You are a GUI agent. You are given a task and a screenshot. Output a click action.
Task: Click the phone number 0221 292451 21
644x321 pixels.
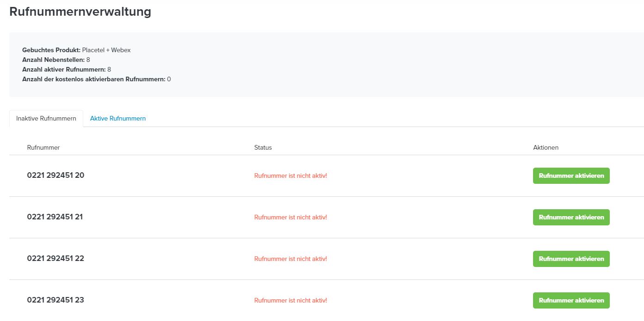pos(55,217)
